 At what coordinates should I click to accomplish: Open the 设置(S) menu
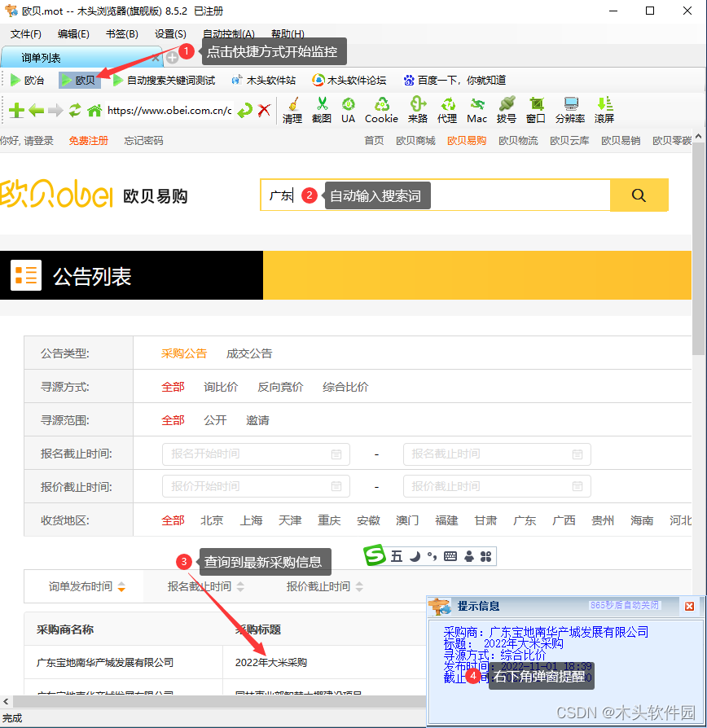170,34
